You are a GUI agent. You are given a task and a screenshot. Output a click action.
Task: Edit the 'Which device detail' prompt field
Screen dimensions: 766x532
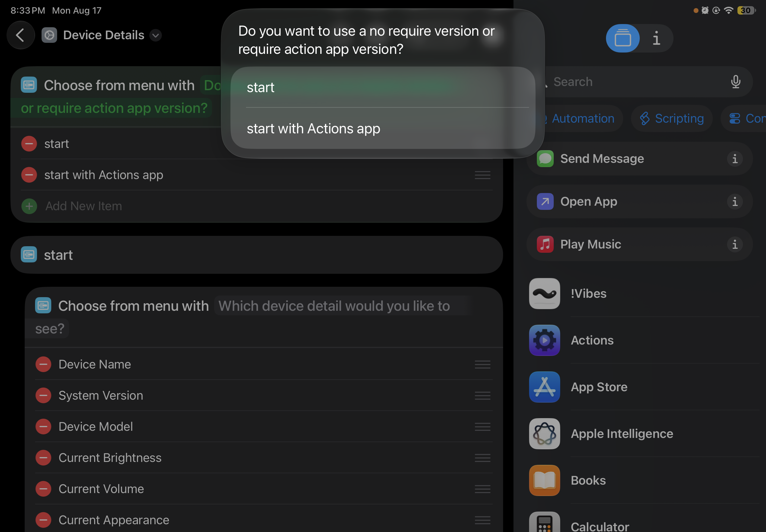coord(343,306)
